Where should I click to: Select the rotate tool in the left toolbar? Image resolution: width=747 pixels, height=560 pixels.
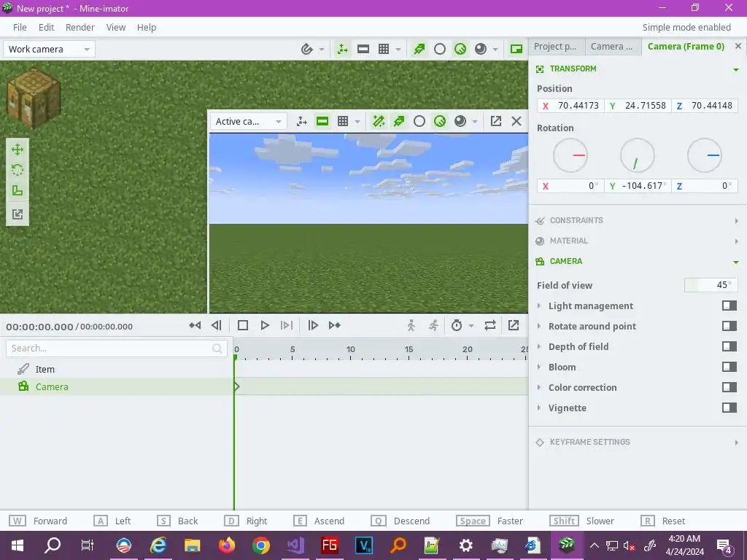click(18, 170)
